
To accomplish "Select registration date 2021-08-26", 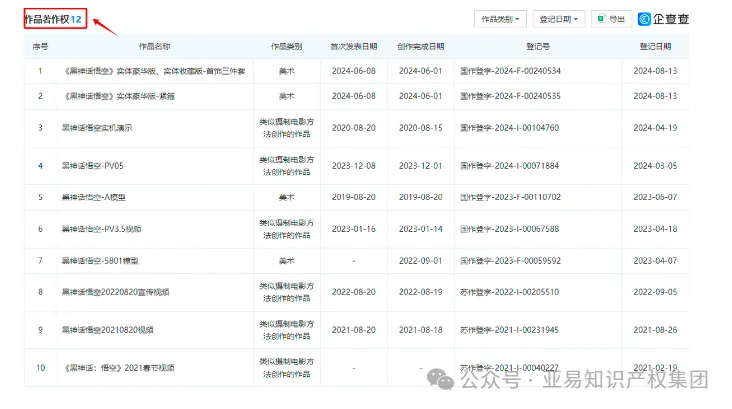I will coord(655,330).
